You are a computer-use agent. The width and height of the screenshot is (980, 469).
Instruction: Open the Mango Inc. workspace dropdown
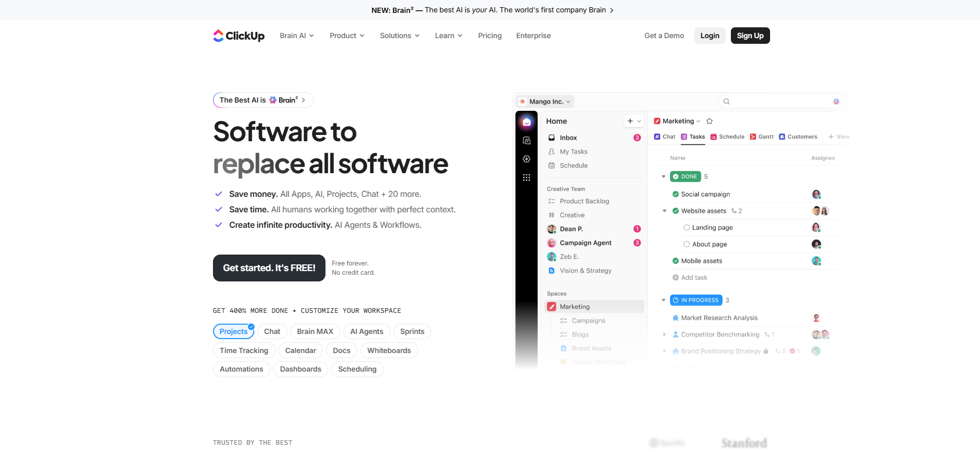point(546,102)
